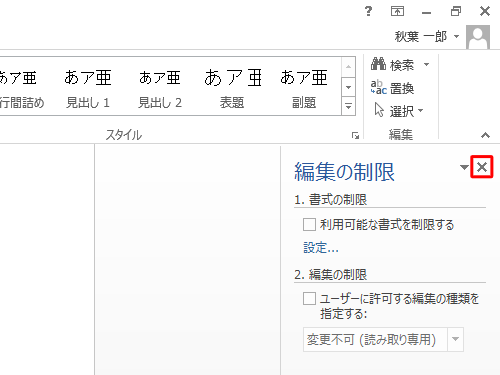Open the 選択 menu
This screenshot has width=500, height=375.
398,111
